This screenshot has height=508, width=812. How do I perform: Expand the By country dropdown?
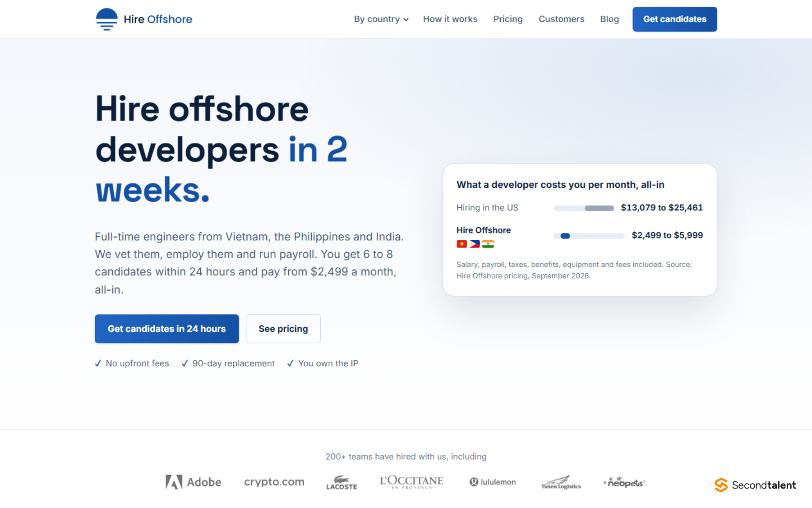pos(381,19)
